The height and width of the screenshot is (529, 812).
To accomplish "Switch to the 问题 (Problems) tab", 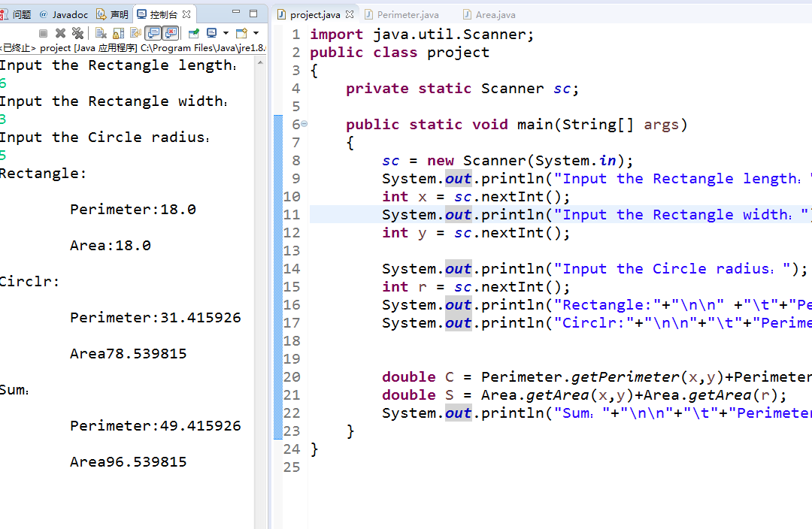I will point(16,14).
